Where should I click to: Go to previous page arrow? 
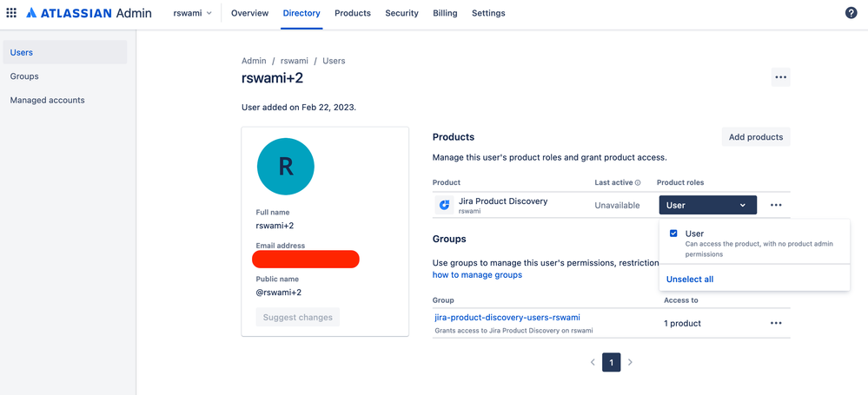[593, 362]
